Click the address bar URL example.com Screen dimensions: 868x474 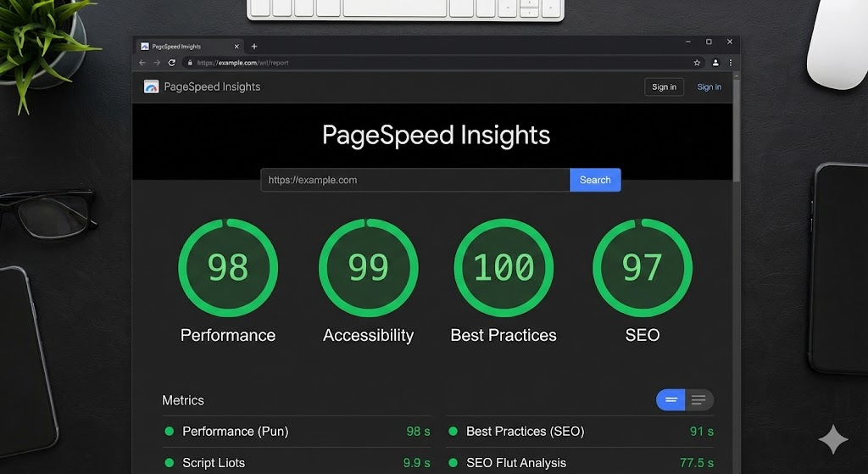pos(243,63)
